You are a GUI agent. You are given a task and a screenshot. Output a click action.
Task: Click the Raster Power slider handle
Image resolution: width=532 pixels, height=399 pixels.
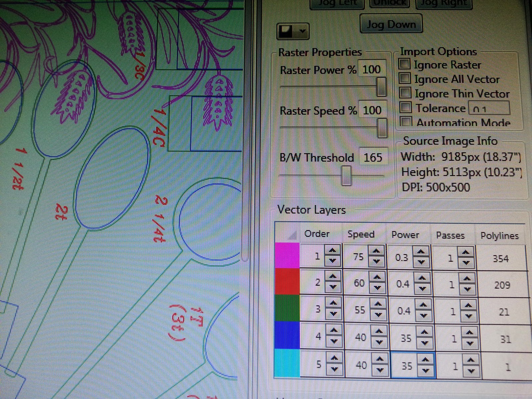381,86
